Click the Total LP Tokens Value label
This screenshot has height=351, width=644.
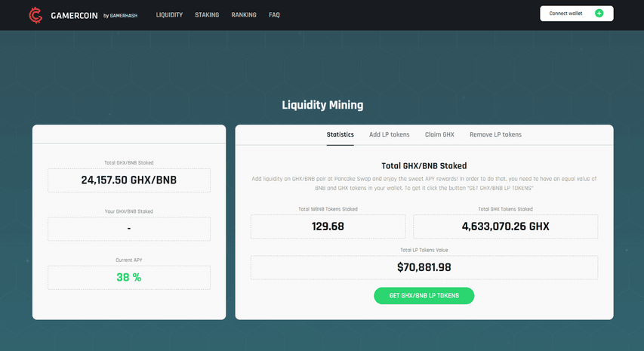(x=424, y=250)
